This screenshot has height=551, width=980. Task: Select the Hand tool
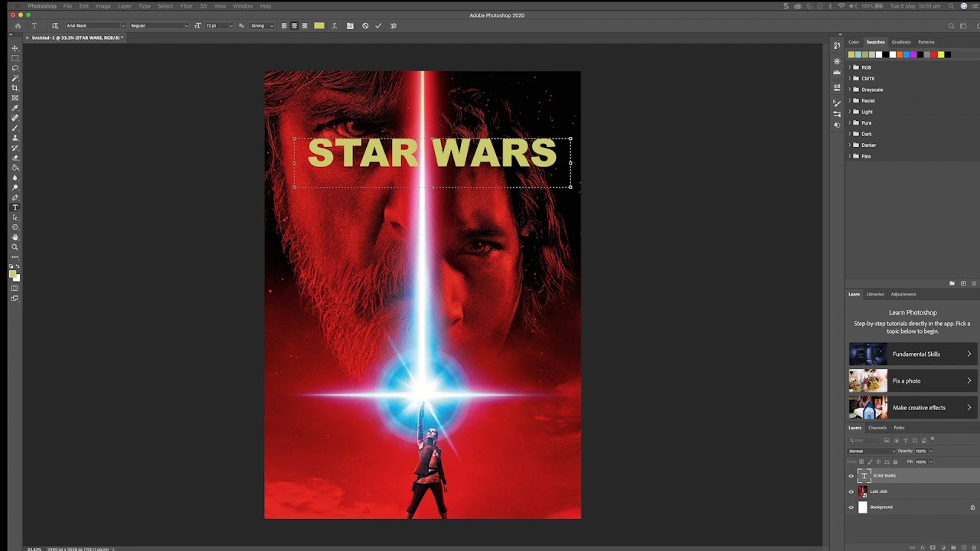pos(15,237)
